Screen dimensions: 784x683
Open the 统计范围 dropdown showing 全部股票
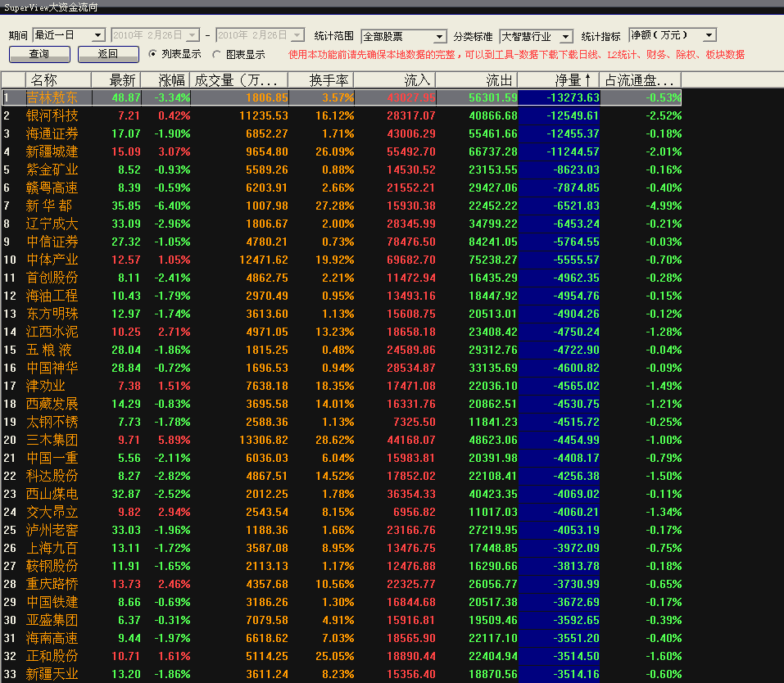[404, 36]
